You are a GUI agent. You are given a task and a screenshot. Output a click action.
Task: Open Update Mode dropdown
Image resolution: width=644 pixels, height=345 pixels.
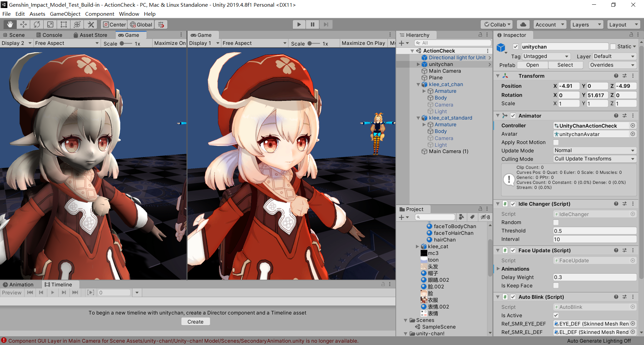tap(595, 151)
